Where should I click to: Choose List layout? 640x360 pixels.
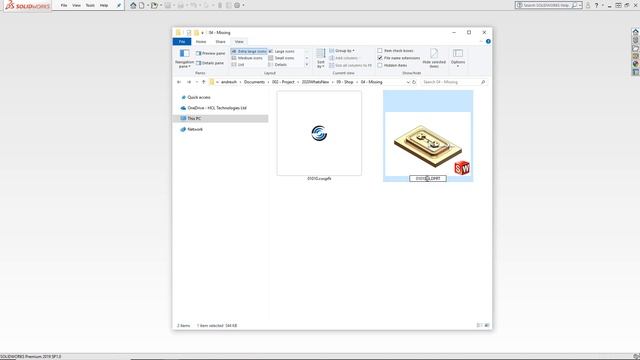click(x=238, y=64)
